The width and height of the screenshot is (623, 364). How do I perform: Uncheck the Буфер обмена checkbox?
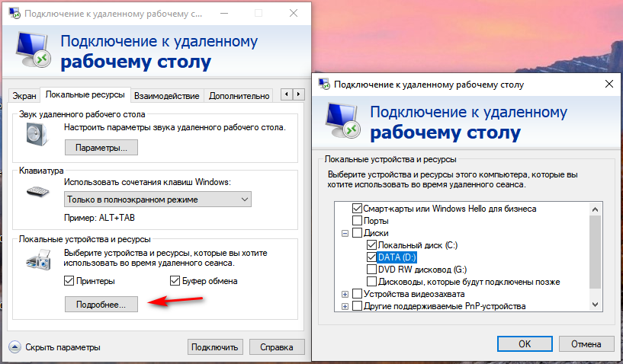pyautogui.click(x=174, y=281)
